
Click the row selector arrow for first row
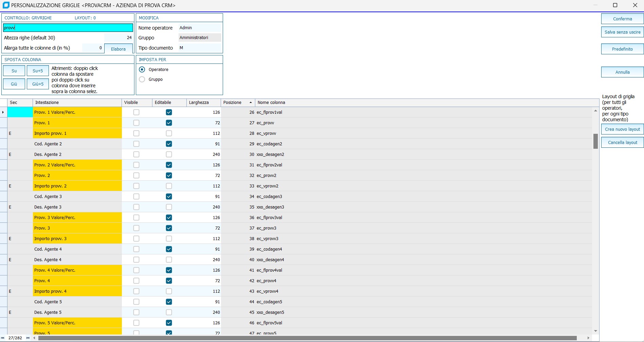tap(3, 112)
